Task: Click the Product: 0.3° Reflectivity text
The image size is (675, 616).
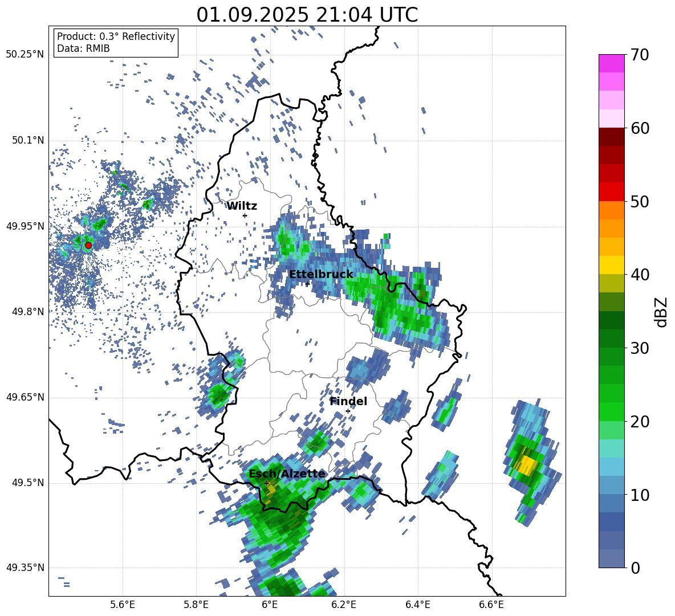Action: [116, 36]
